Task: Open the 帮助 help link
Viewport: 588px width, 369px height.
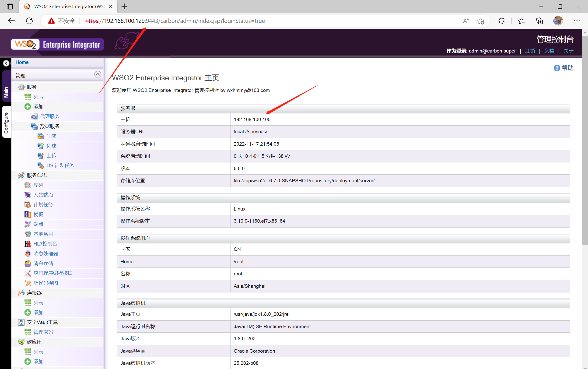Action: [x=567, y=68]
